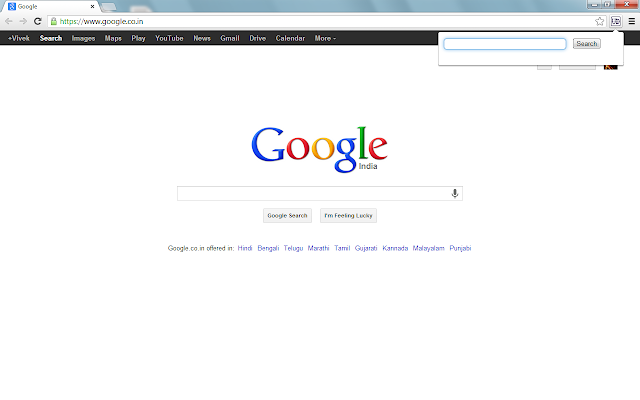This screenshot has height=400, width=640.
Task: Start voice search with the microphone icon
Action: click(x=455, y=193)
